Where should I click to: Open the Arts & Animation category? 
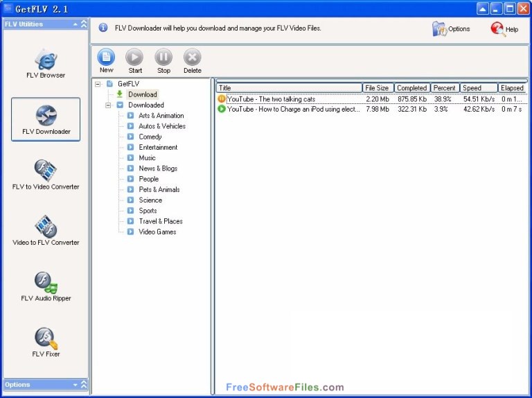pyautogui.click(x=161, y=116)
